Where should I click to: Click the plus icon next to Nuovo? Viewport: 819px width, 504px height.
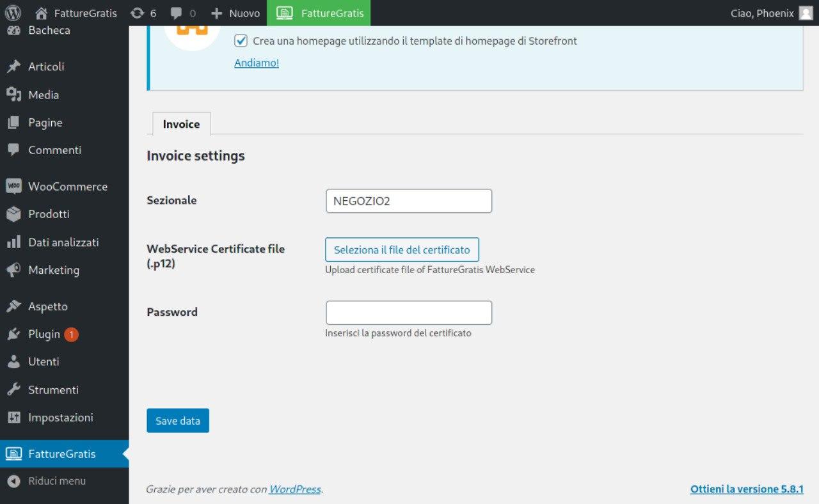(216, 13)
